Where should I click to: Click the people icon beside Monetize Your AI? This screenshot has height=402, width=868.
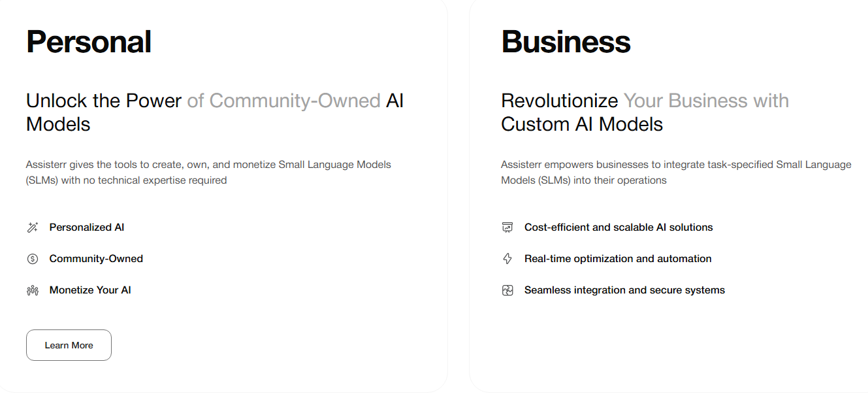[x=33, y=290]
